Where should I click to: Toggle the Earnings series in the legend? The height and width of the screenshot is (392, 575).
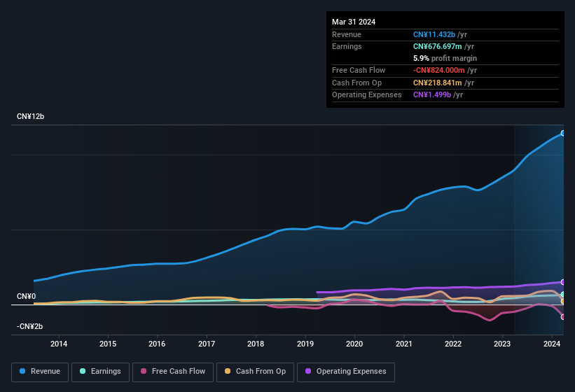(x=101, y=372)
